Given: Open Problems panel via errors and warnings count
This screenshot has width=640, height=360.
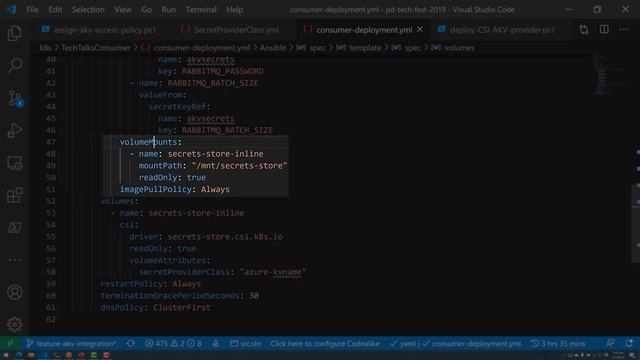Looking at the screenshot, I should pos(173,344).
